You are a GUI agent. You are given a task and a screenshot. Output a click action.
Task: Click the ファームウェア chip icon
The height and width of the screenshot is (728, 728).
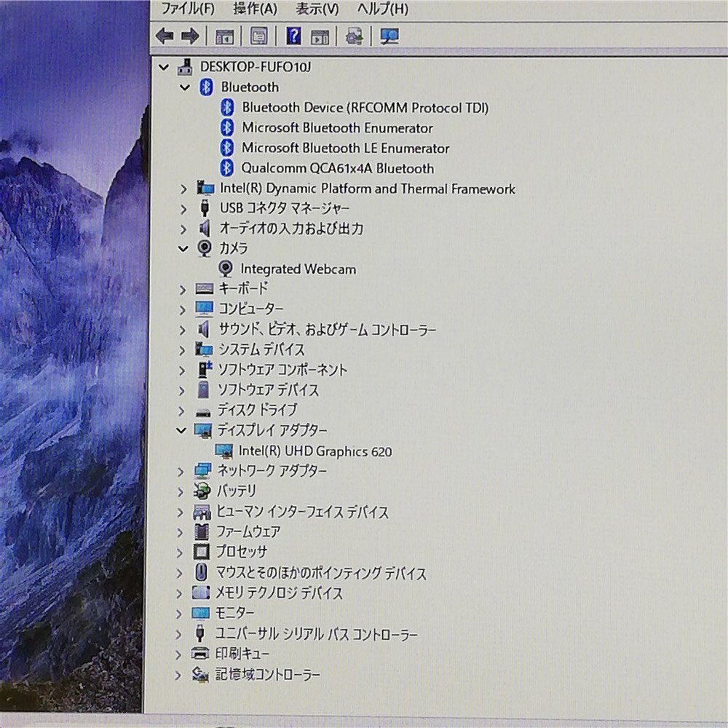(x=201, y=532)
